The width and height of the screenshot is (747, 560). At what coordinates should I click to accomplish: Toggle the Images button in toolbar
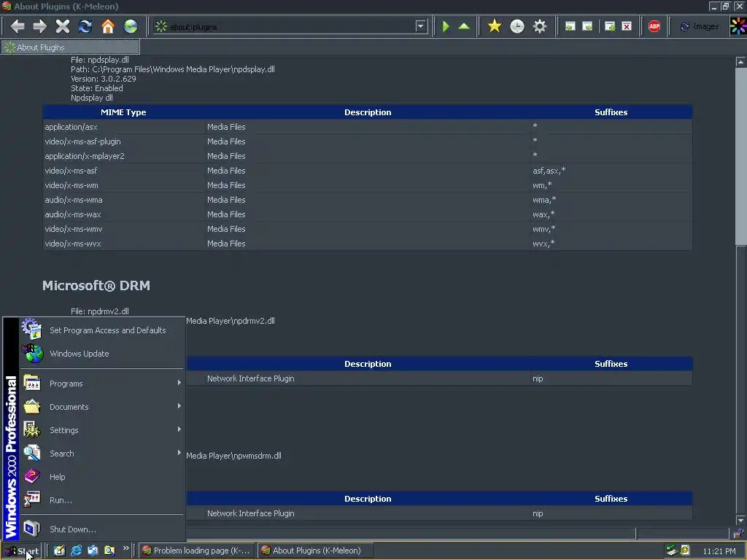700,26
